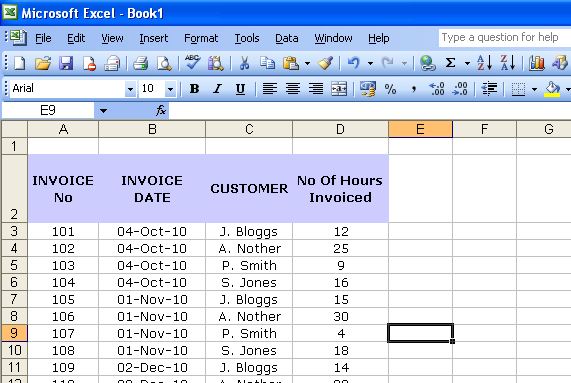Click the AutoSum sigma icon
Screen dimensions: 571x383
point(450,63)
